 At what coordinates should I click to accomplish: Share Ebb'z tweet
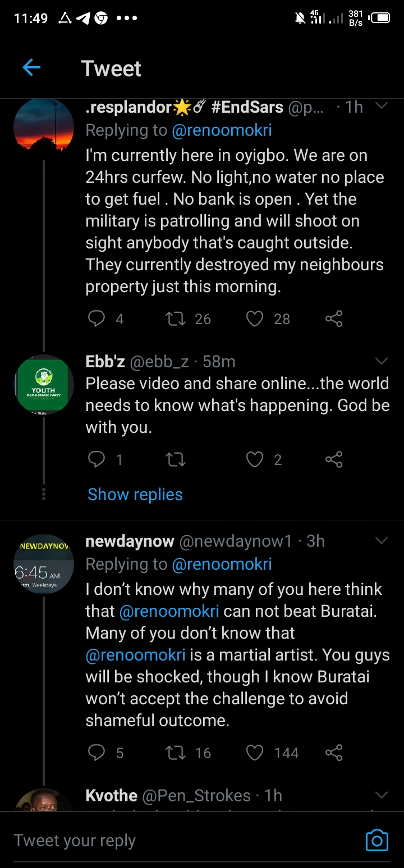click(334, 460)
